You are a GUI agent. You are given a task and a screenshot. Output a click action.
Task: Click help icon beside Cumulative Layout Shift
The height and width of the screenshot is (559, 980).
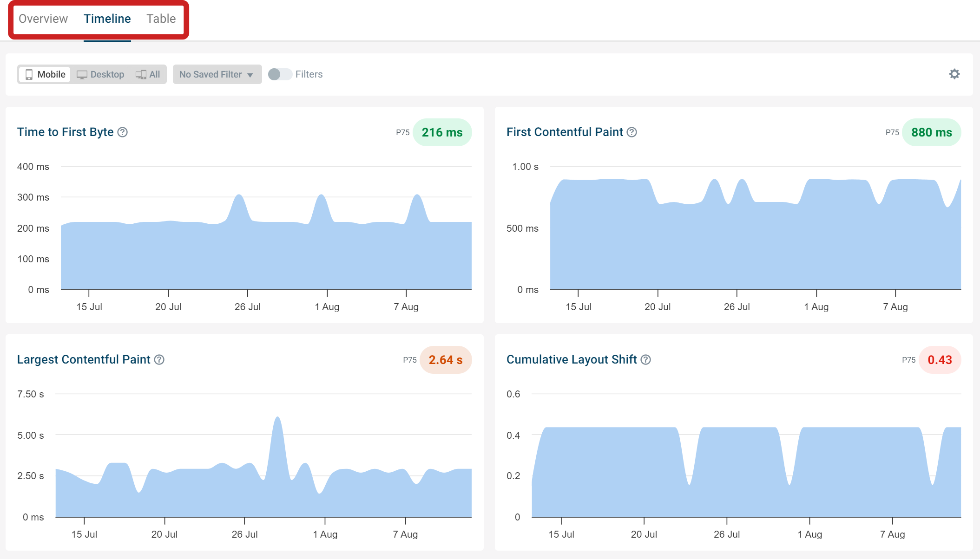pos(646,360)
